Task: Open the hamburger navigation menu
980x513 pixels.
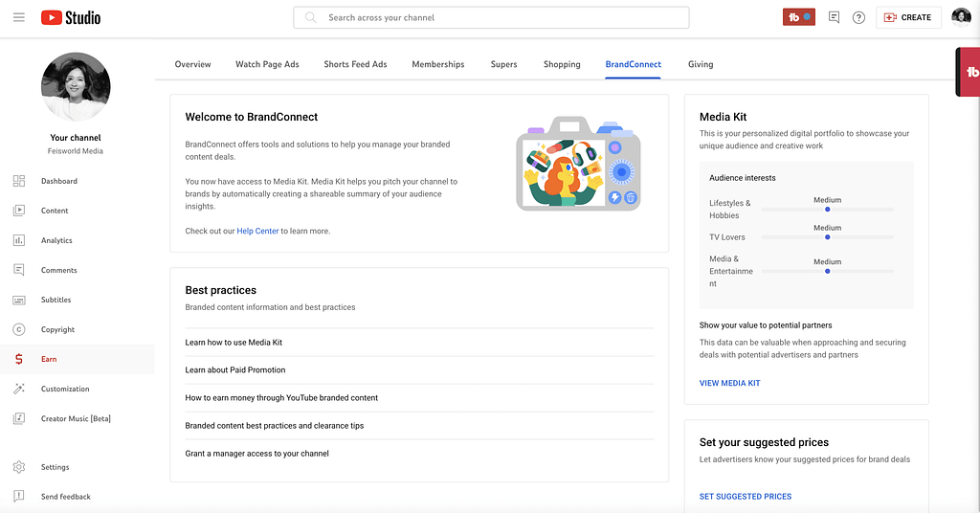Action: (x=19, y=17)
